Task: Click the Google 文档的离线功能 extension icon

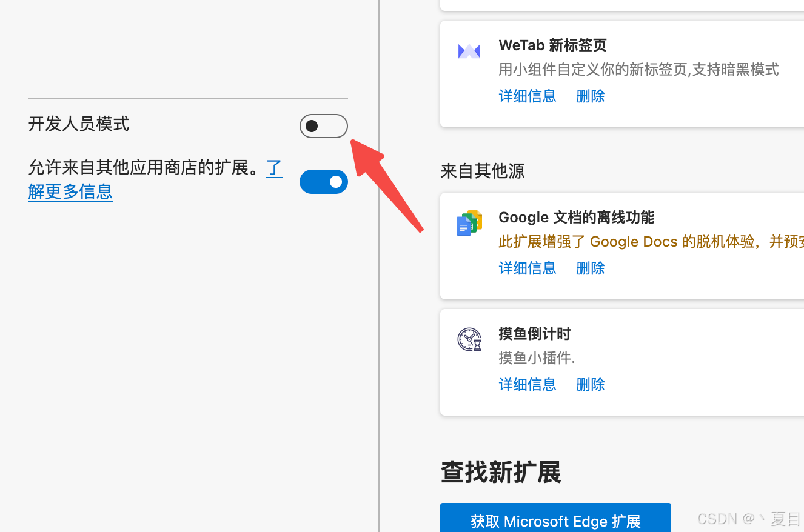Action: pos(469,223)
